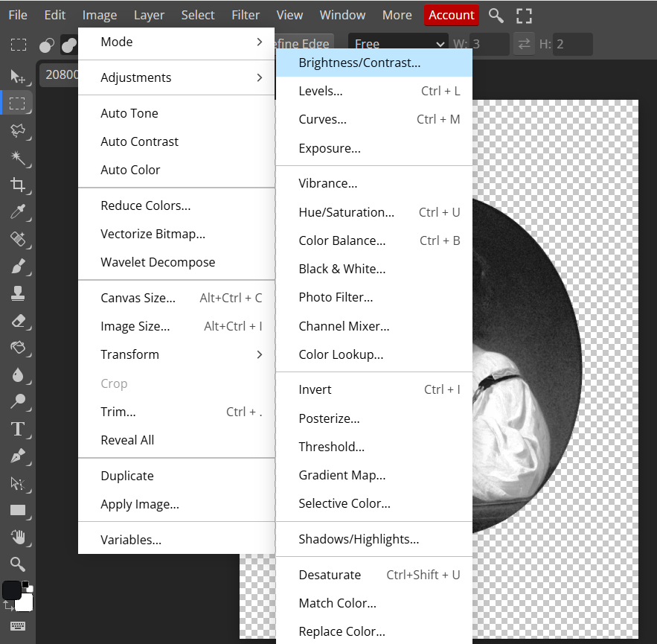Activate the Crop tool

(x=18, y=185)
